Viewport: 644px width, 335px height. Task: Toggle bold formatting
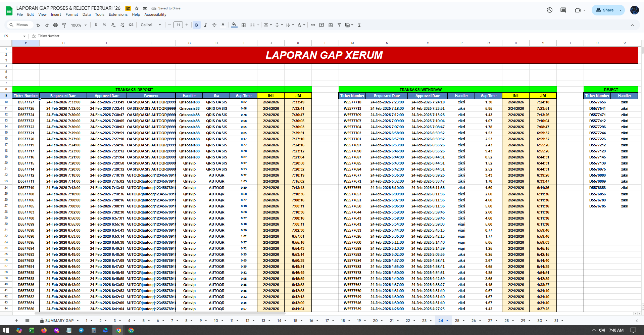[197, 25]
